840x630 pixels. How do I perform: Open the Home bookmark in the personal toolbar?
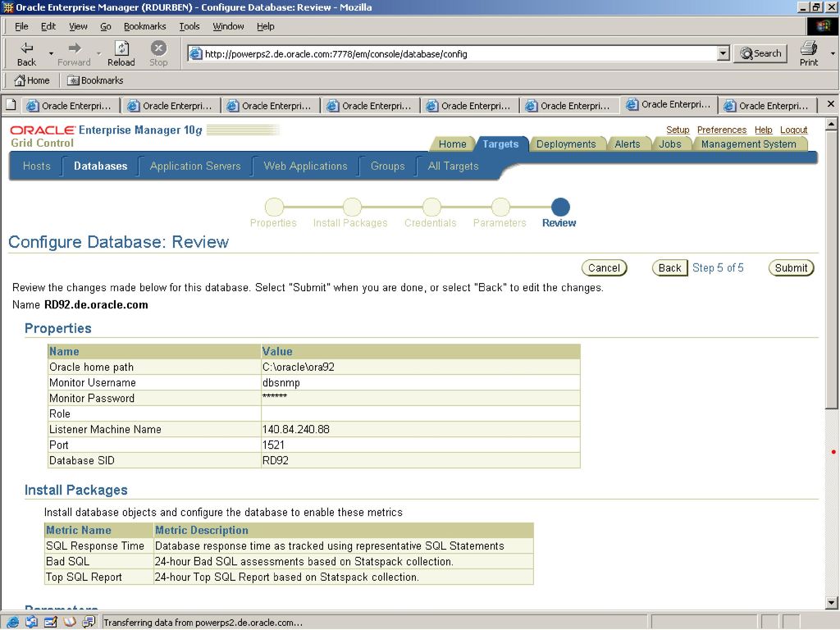tap(32, 80)
